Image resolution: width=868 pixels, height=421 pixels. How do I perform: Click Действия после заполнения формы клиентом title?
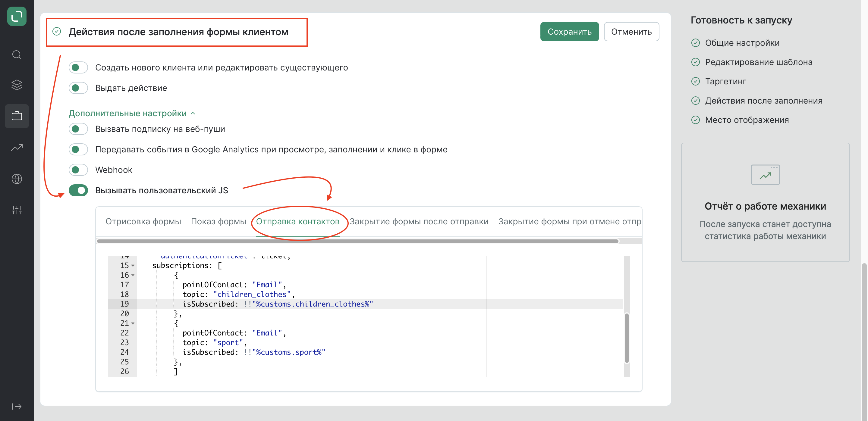point(178,32)
